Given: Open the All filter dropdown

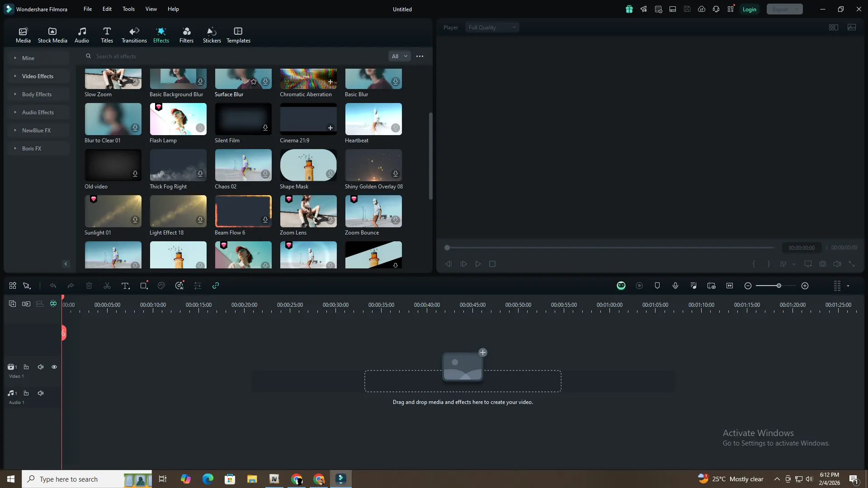Looking at the screenshot, I should click(399, 56).
